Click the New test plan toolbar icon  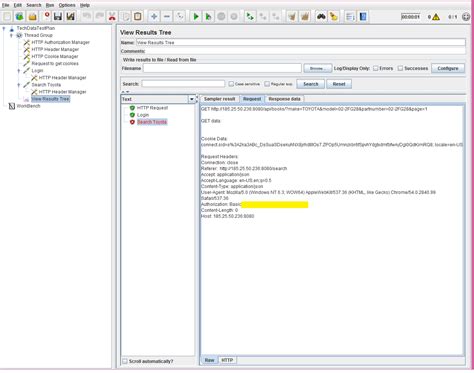click(7, 16)
